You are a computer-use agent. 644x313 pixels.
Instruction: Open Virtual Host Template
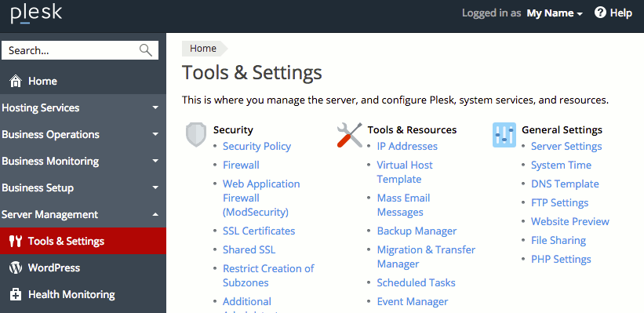pyautogui.click(x=405, y=172)
